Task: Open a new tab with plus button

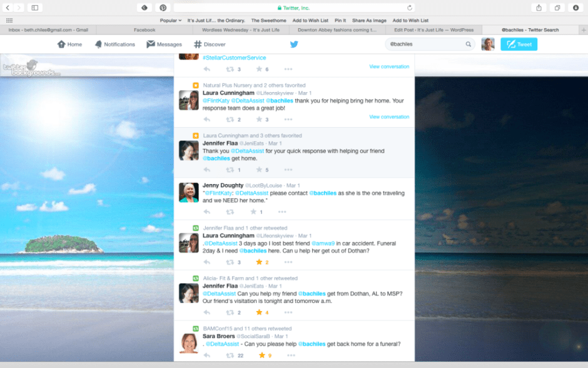Action: click(584, 29)
